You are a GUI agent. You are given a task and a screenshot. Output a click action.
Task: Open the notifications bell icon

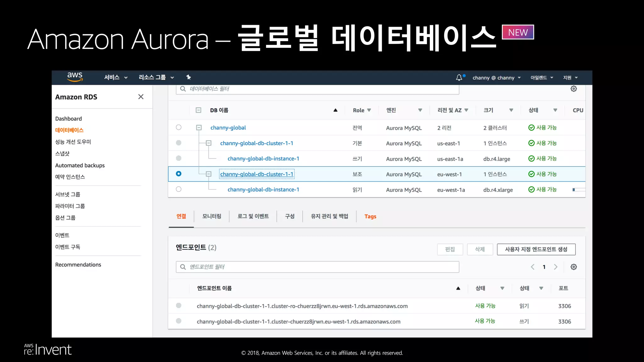point(459,78)
